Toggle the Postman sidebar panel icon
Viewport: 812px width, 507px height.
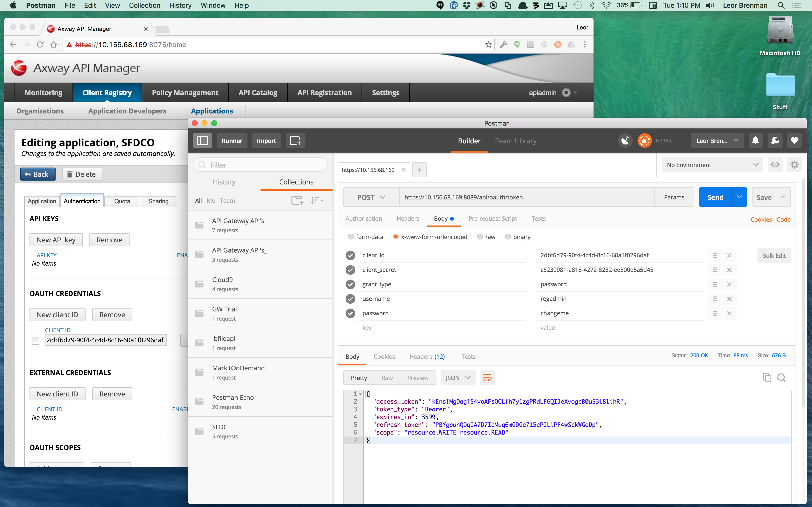(x=202, y=141)
